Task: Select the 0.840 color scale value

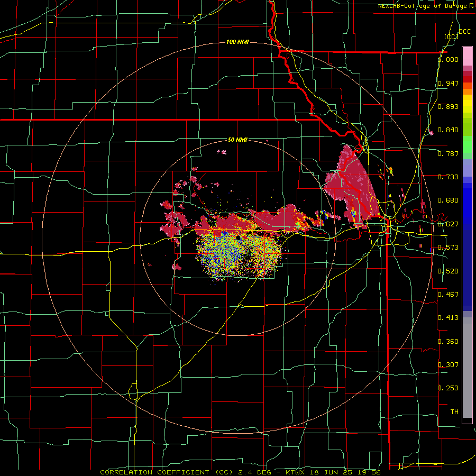Action: coord(448,130)
